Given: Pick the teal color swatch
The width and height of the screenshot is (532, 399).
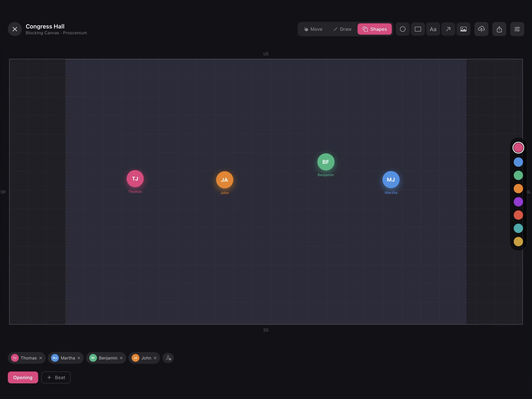Looking at the screenshot, I should coord(518,228).
